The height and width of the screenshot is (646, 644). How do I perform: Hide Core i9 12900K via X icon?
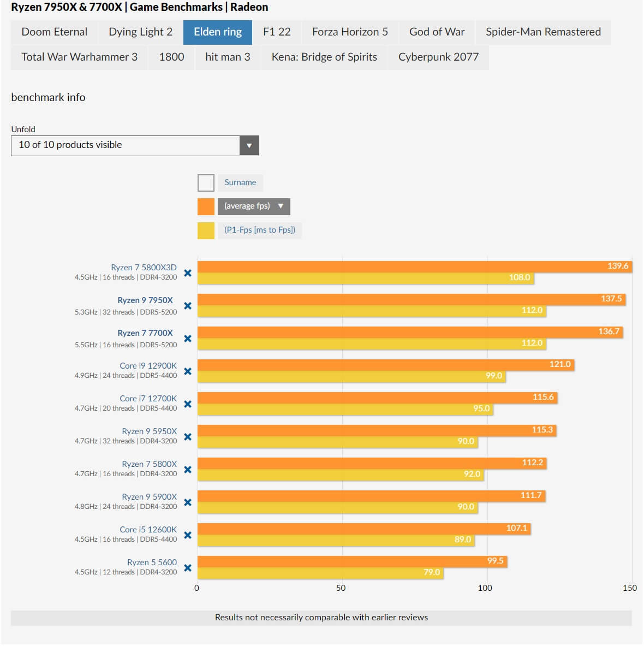pos(188,371)
